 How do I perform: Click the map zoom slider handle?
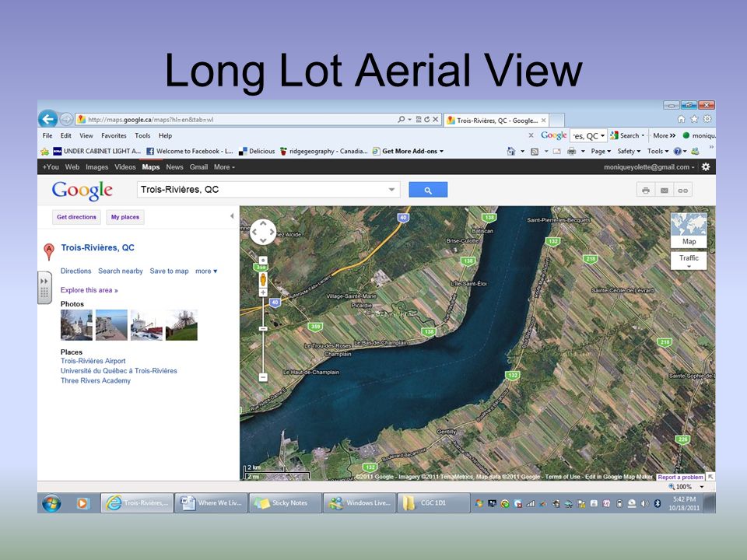pos(262,328)
